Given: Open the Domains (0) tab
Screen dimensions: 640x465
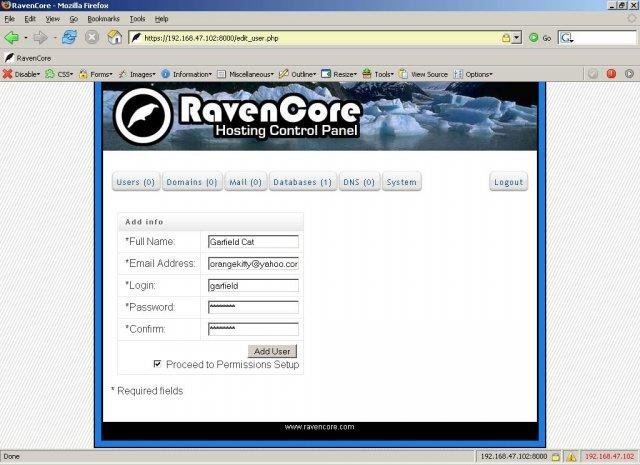Looking at the screenshot, I should click(x=192, y=182).
